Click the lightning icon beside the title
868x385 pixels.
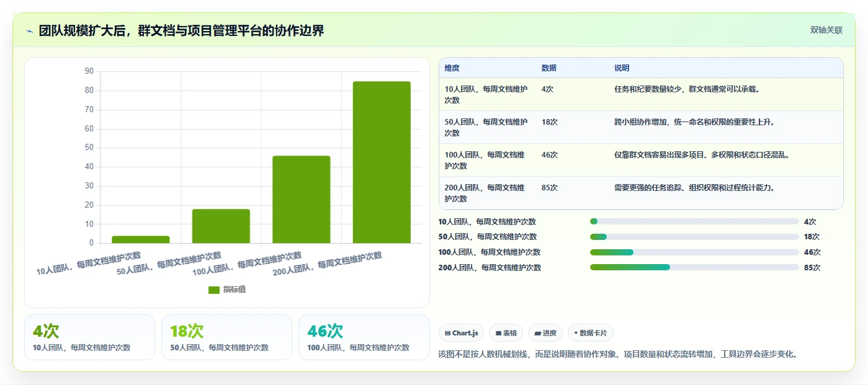pos(29,31)
